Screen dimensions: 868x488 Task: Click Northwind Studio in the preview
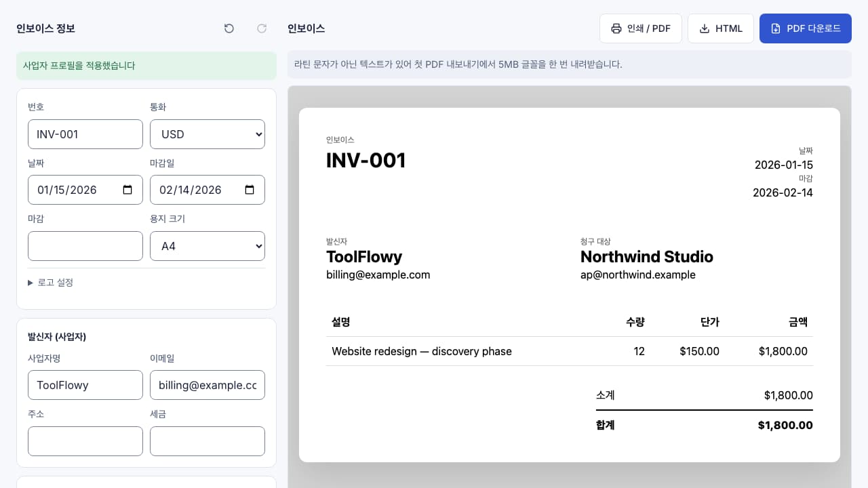coord(647,257)
